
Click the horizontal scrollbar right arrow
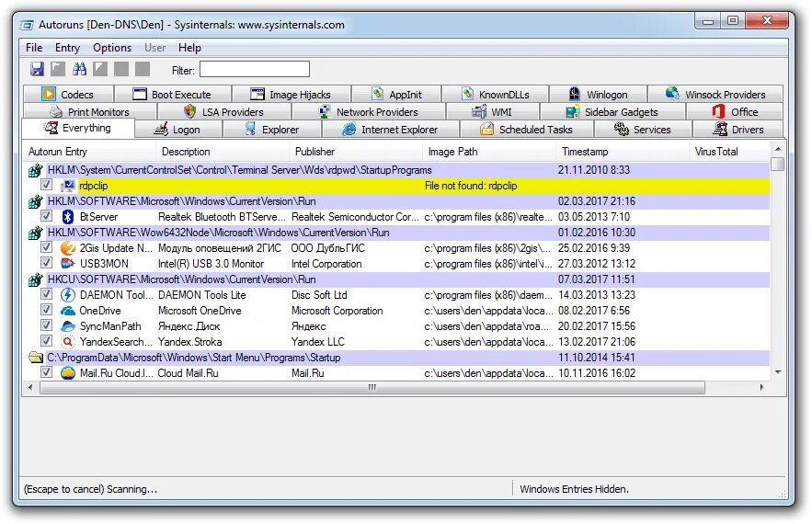click(761, 387)
